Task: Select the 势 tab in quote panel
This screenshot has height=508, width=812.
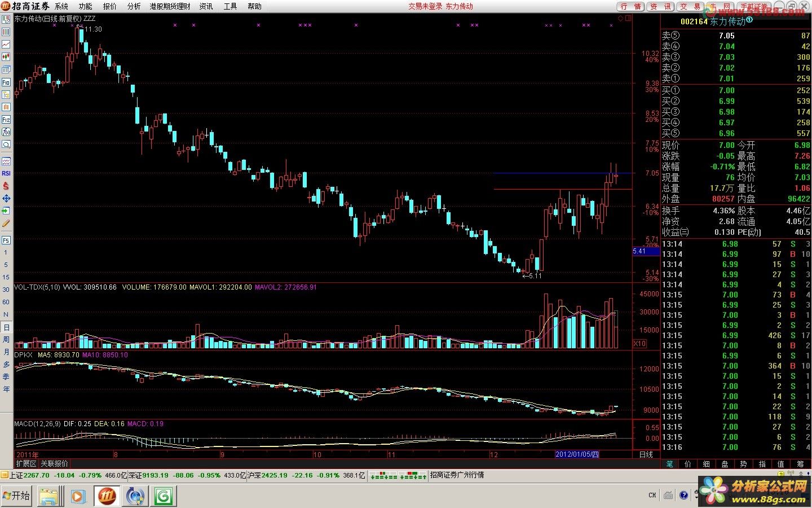Action: click(x=744, y=464)
